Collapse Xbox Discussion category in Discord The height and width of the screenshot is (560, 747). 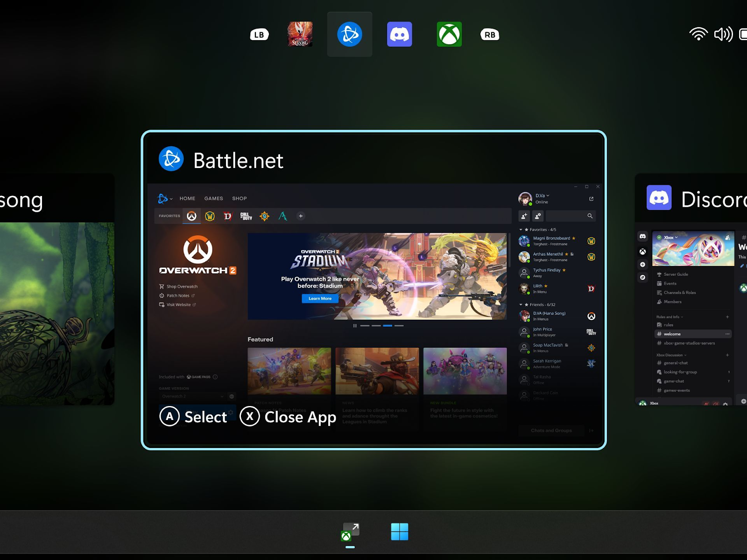(x=671, y=355)
